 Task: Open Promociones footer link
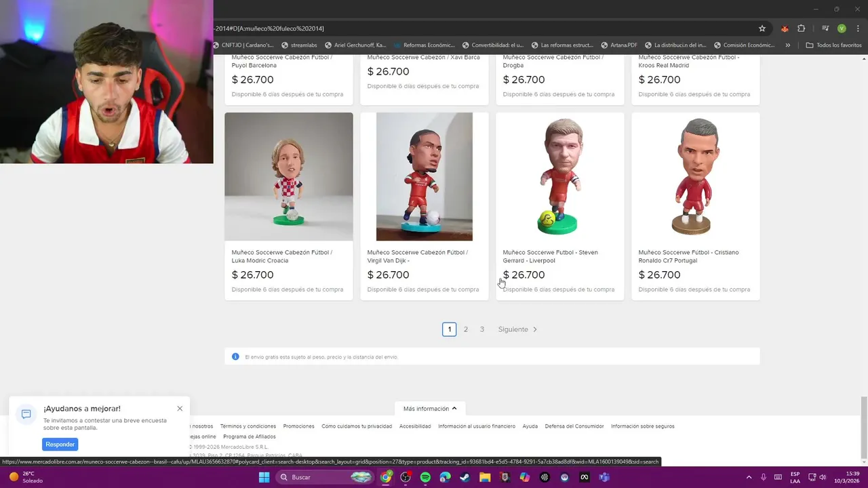299,426
